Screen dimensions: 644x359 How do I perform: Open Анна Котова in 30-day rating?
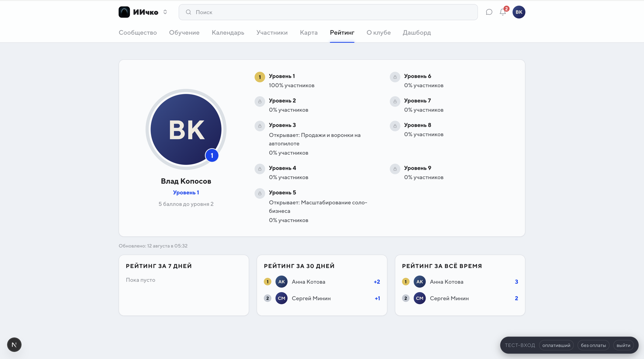tap(308, 282)
